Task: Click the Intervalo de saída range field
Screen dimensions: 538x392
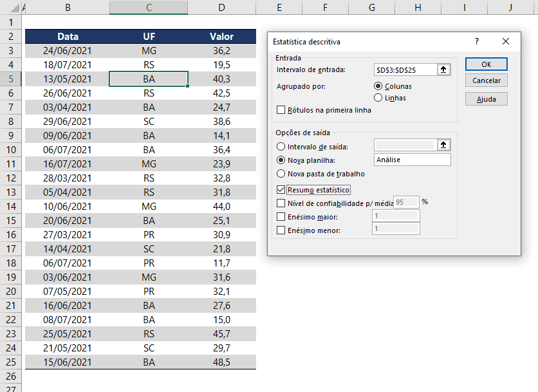Action: (405, 145)
